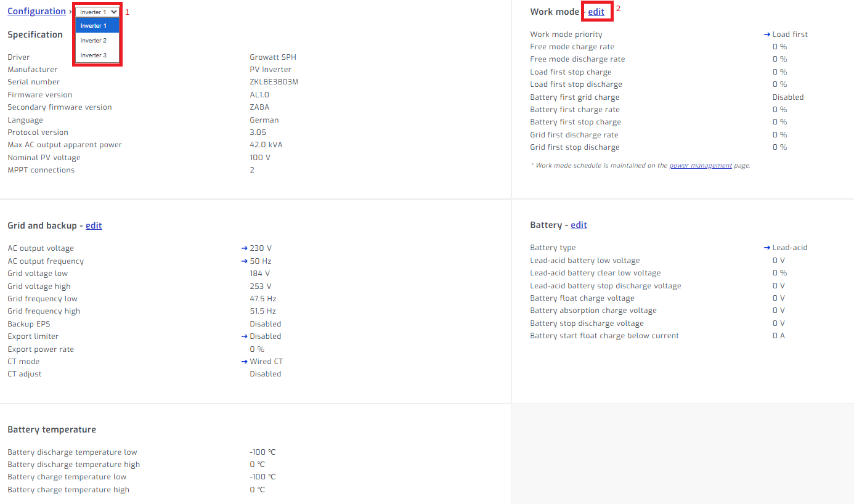Click the blue arrow beside Wired CT
The width and height of the screenshot is (854, 504).
tap(245, 362)
